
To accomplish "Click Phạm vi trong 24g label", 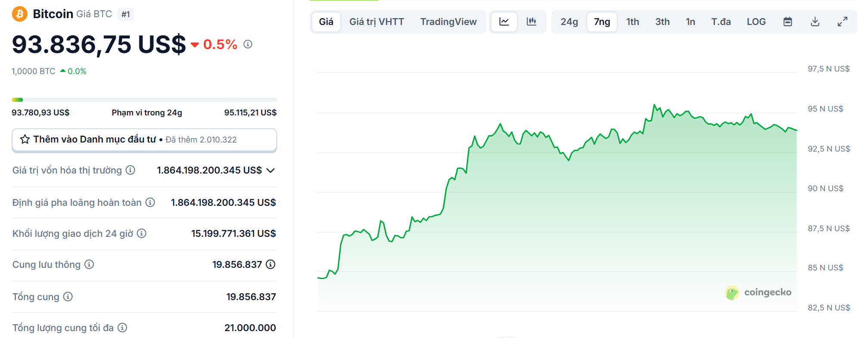I will (x=147, y=112).
